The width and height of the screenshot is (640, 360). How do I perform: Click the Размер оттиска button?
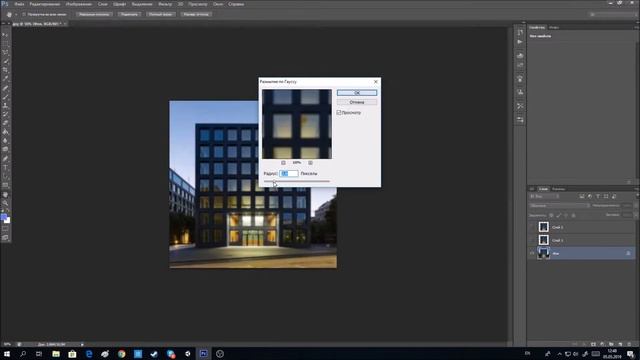(196, 14)
